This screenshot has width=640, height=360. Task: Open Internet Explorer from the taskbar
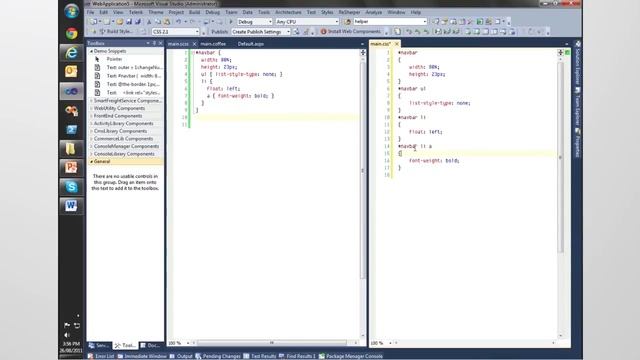71,52
